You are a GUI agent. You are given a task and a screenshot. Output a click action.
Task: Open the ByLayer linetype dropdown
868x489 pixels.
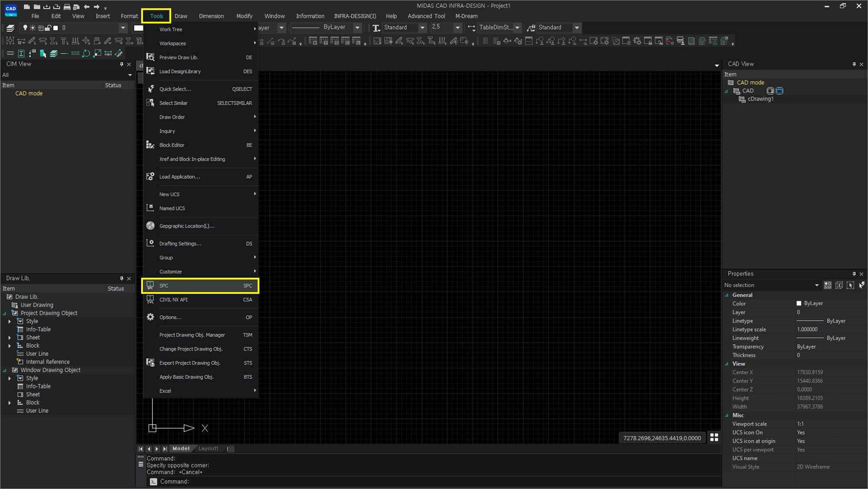tap(358, 28)
